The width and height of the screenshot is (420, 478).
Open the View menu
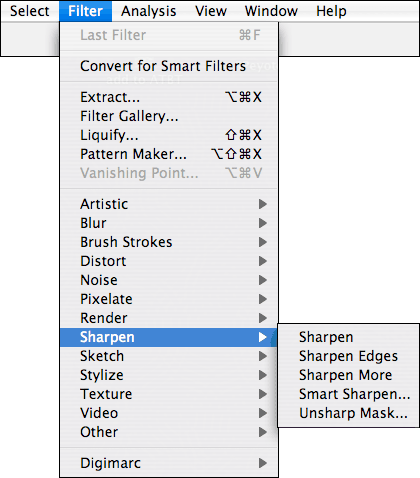coord(211,11)
